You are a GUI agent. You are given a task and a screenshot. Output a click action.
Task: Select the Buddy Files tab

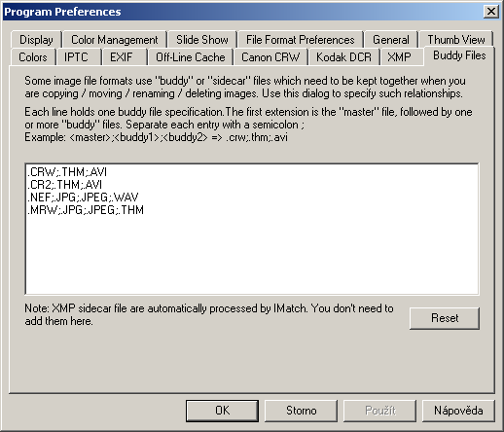point(459,55)
